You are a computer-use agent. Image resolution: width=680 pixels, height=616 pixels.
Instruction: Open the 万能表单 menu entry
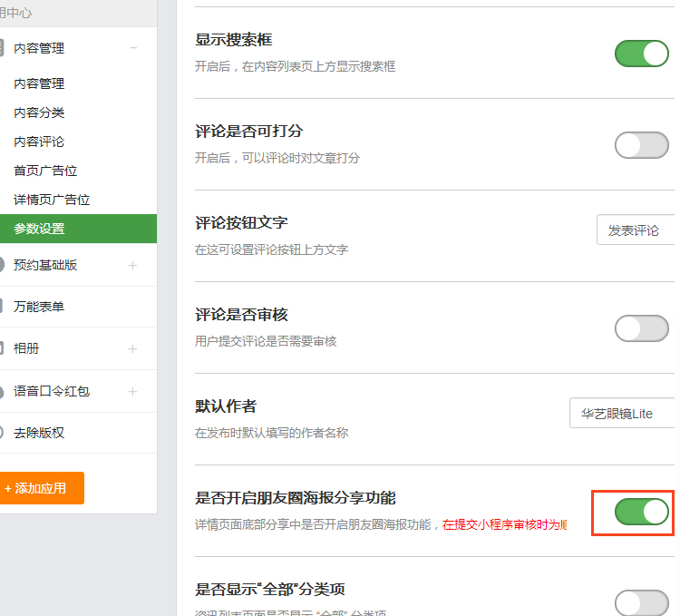click(39, 307)
